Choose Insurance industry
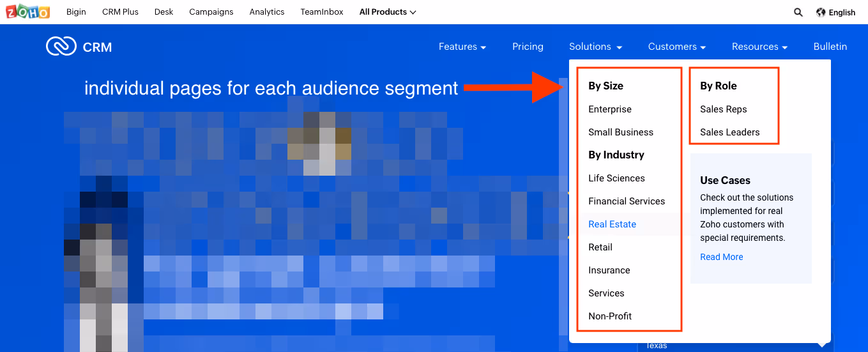Image resolution: width=868 pixels, height=352 pixels. click(609, 270)
